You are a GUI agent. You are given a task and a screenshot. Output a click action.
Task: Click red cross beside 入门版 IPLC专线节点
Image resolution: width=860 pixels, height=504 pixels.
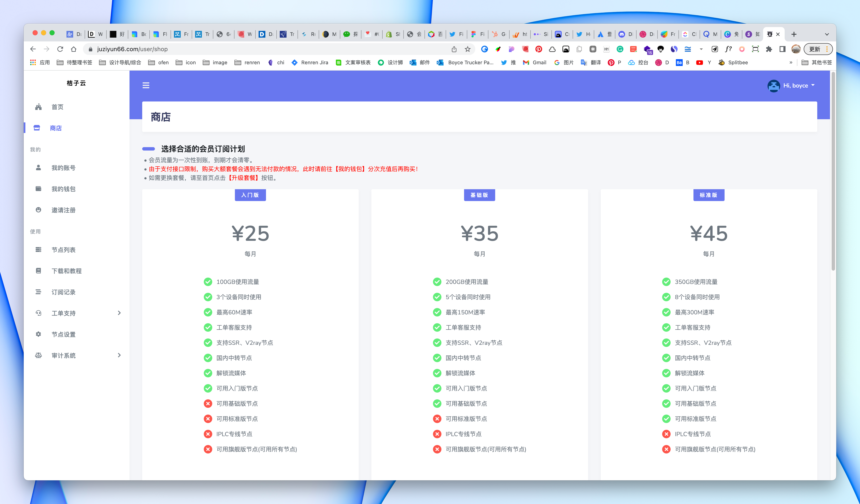208,434
